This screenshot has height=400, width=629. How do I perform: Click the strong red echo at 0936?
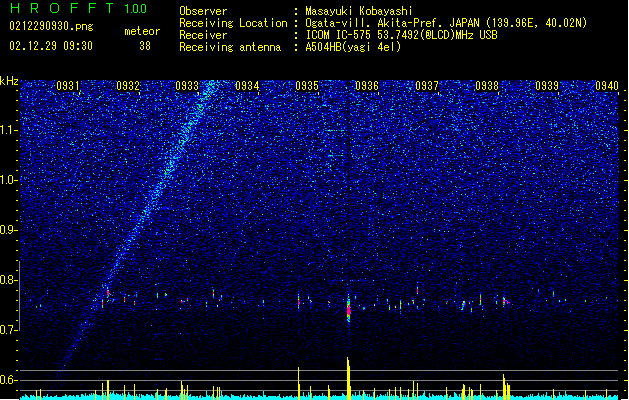tap(349, 310)
